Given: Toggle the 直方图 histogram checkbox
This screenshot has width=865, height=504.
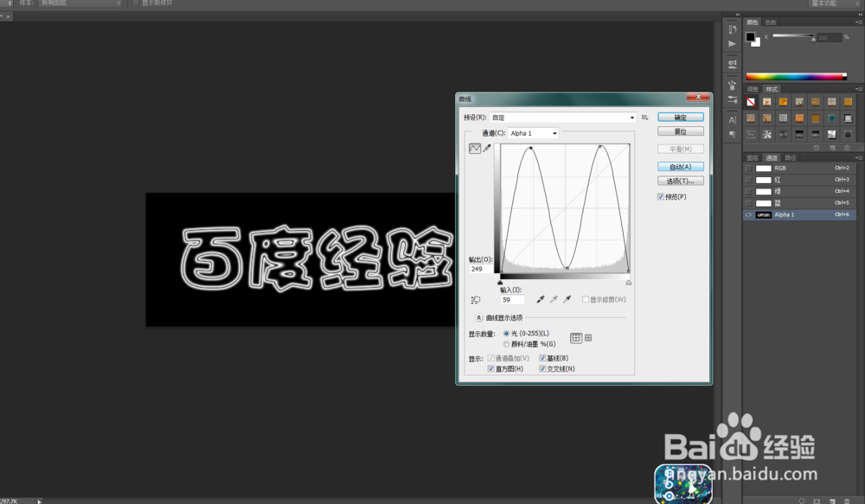Looking at the screenshot, I should point(492,367).
